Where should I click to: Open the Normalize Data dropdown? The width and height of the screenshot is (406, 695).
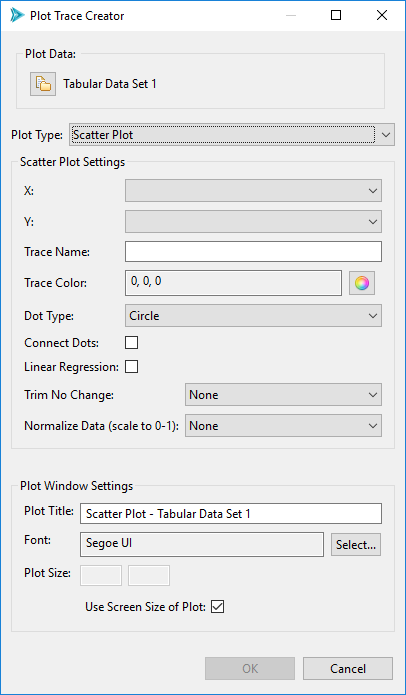(283, 426)
